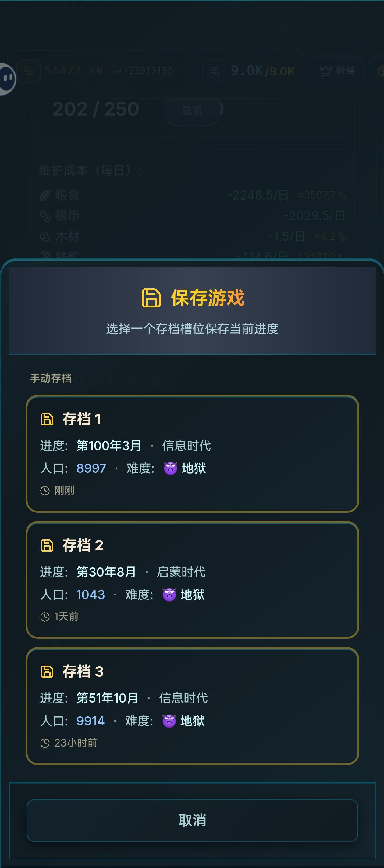Click the clock icon beside 刚刚
Image resolution: width=384 pixels, height=868 pixels.
(x=45, y=490)
